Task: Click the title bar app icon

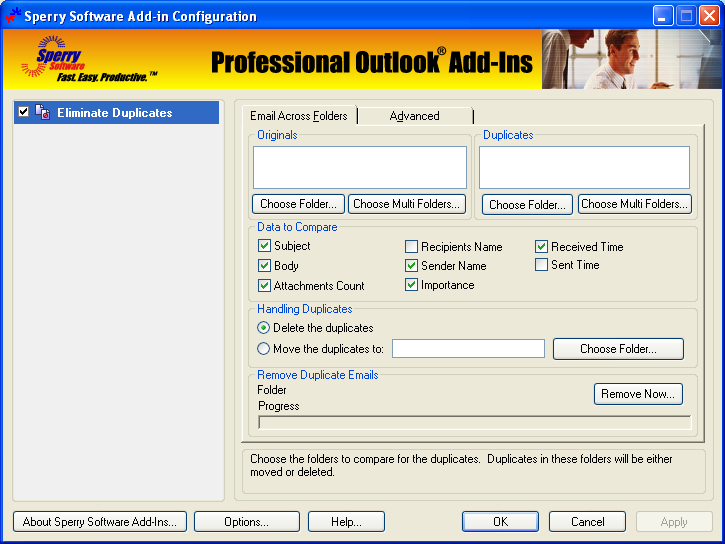Action: point(12,15)
